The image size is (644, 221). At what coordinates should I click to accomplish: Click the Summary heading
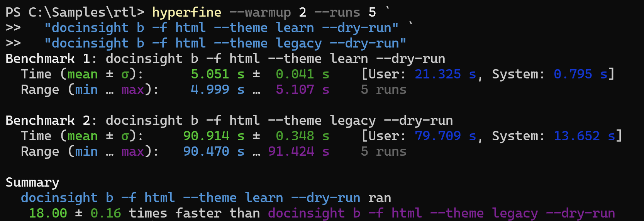32,182
